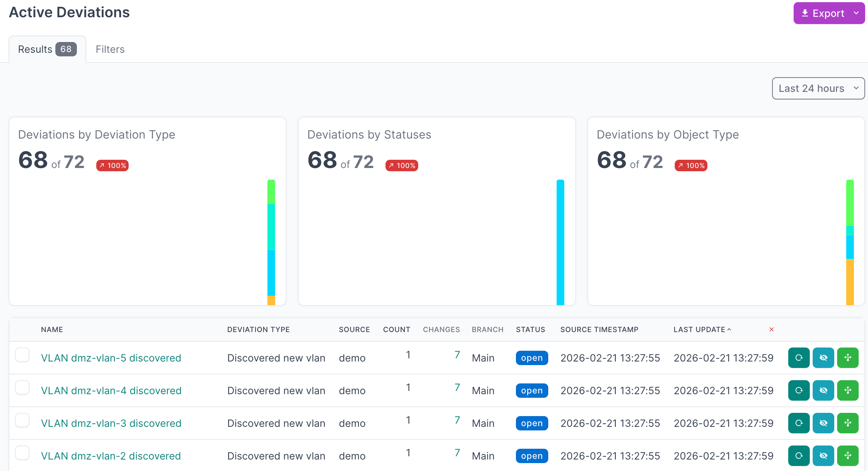Click green move icon for dmz-vlan-3 row
Screen dimensions: 868x471
click(x=848, y=423)
